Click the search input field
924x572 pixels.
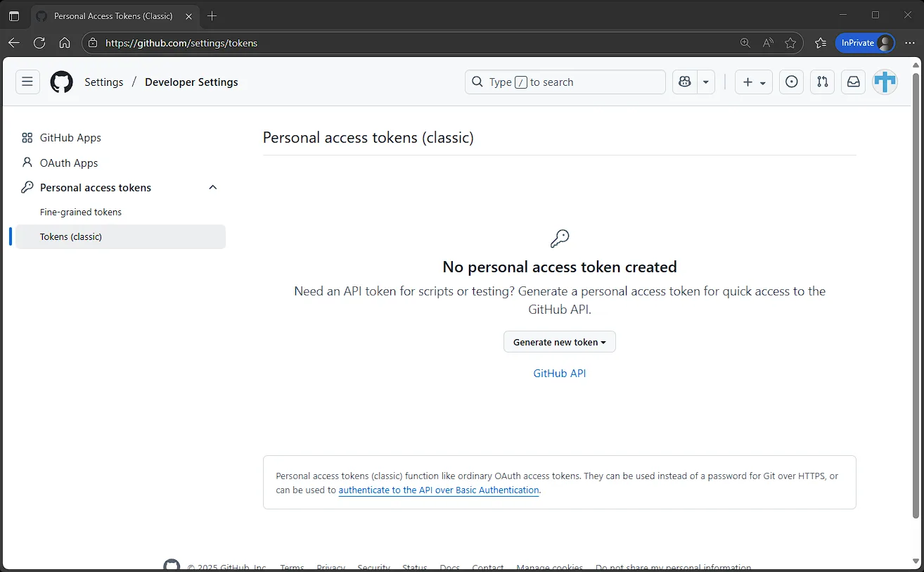coord(565,82)
